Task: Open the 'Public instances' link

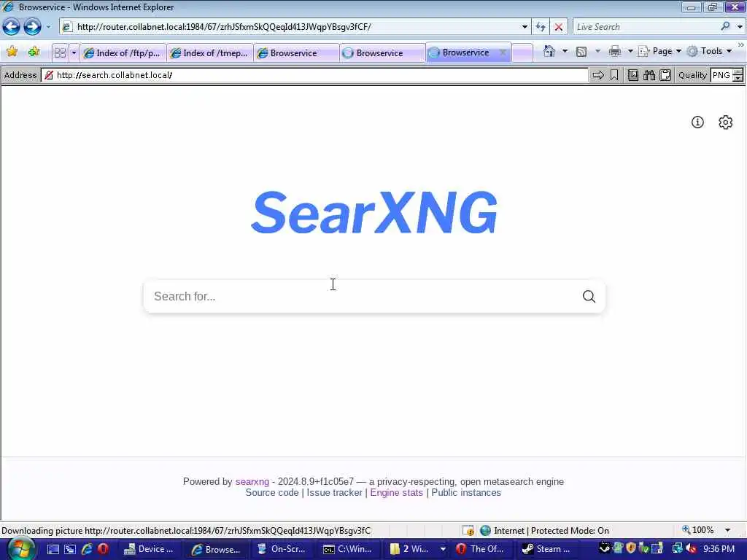Action: click(466, 493)
